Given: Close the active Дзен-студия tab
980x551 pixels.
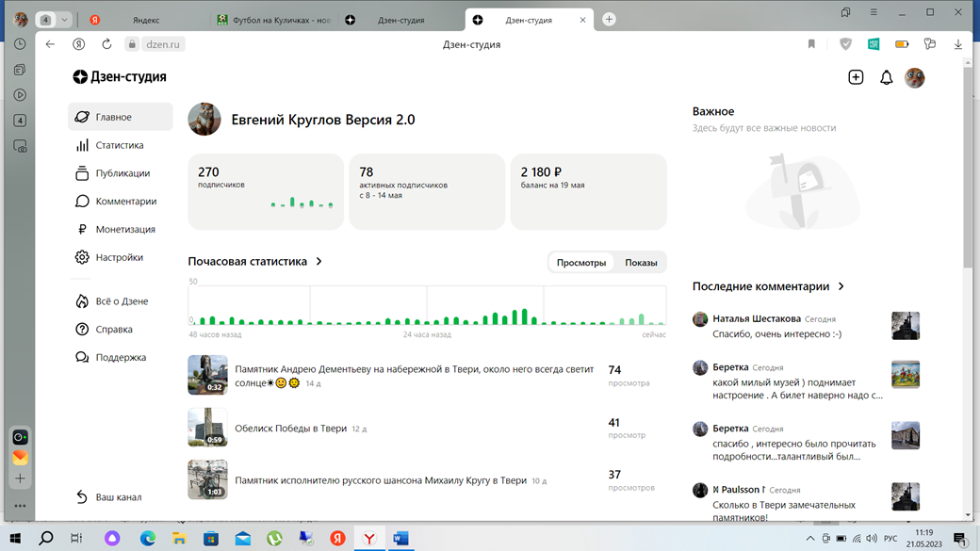Looking at the screenshot, I should tap(582, 20).
